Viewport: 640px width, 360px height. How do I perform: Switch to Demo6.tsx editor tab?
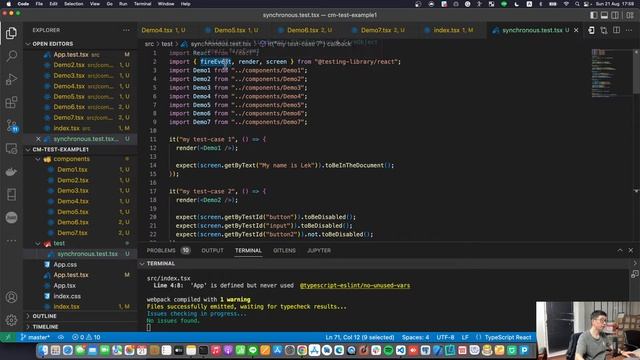[x=309, y=30]
